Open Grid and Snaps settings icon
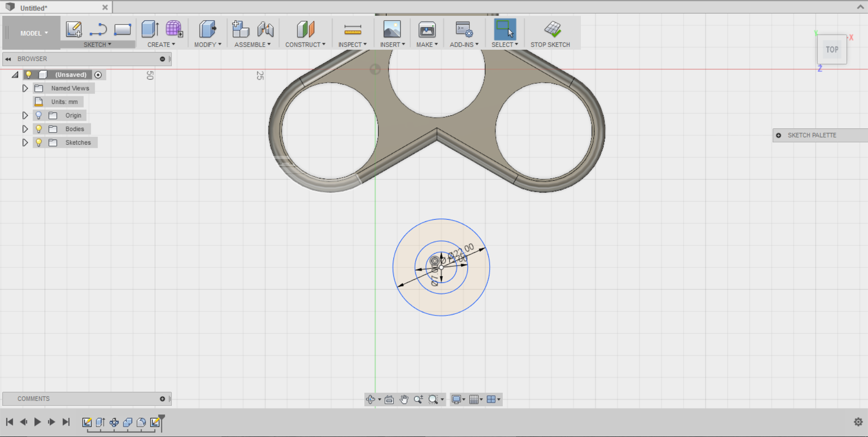The image size is (868, 437). pyautogui.click(x=474, y=399)
